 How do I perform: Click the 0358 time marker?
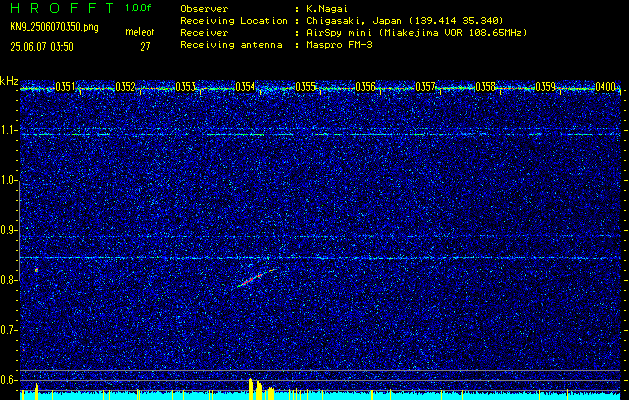(485, 87)
